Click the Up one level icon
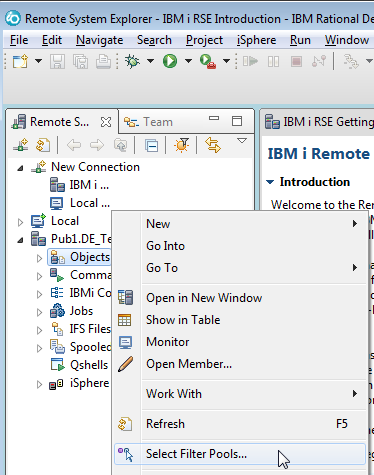This screenshot has width=374, height=475. coord(120,145)
